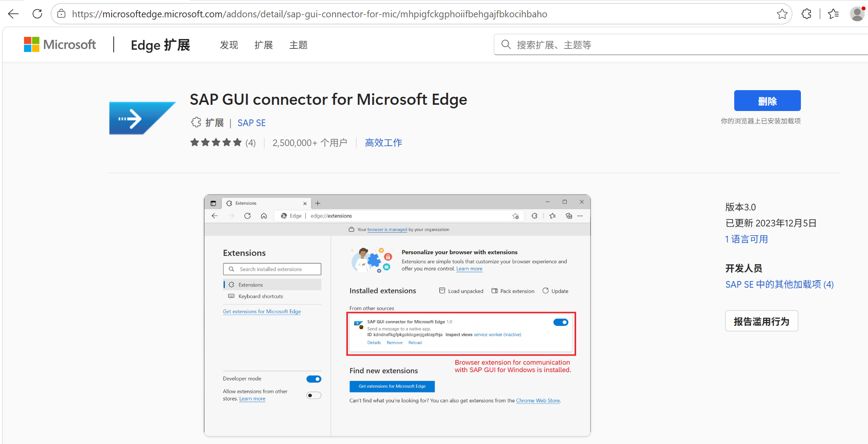The width and height of the screenshot is (868, 444).
Task: Reload the page with the refresh icon
Action: pos(37,14)
